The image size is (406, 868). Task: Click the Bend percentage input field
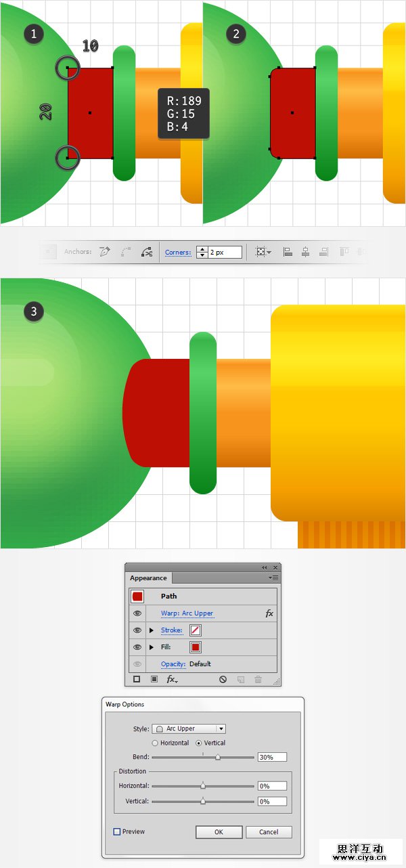pos(272,757)
